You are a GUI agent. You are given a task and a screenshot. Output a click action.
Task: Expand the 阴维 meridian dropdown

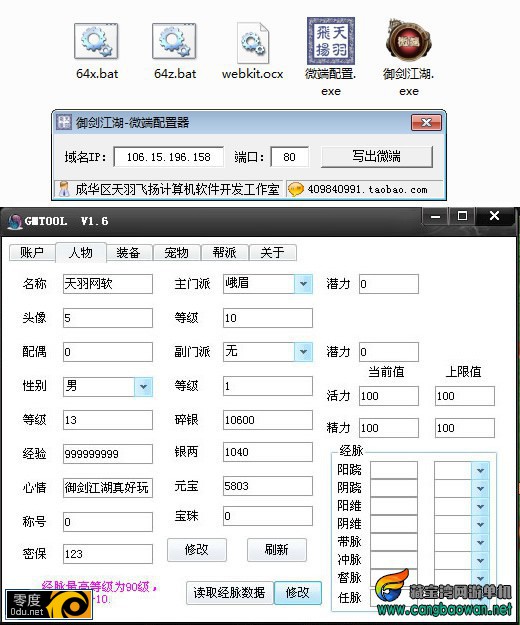pyautogui.click(x=480, y=524)
